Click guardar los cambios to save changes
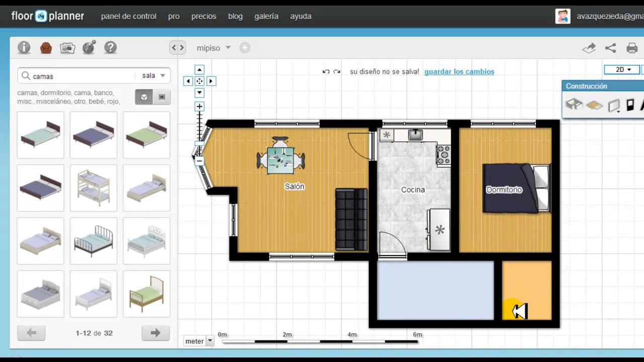 (459, 71)
